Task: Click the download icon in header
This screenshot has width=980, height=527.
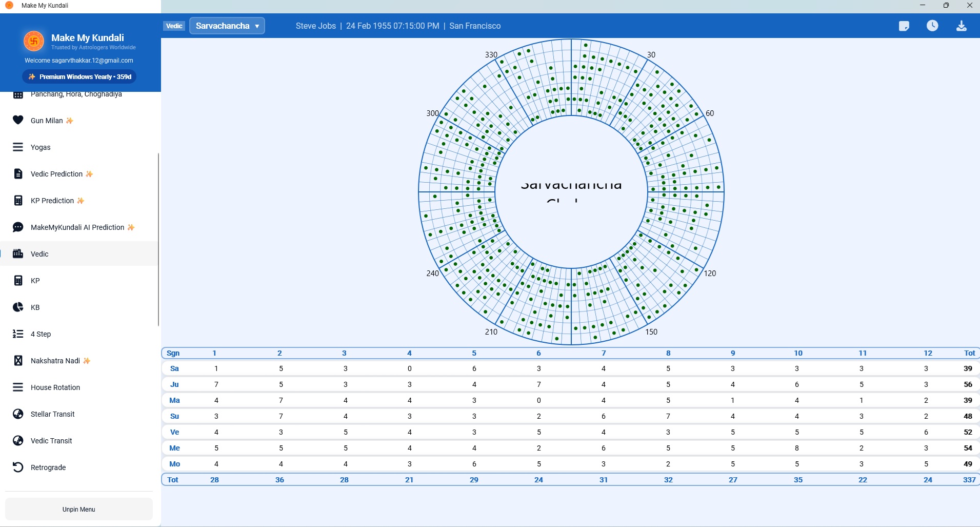Action: coord(962,26)
